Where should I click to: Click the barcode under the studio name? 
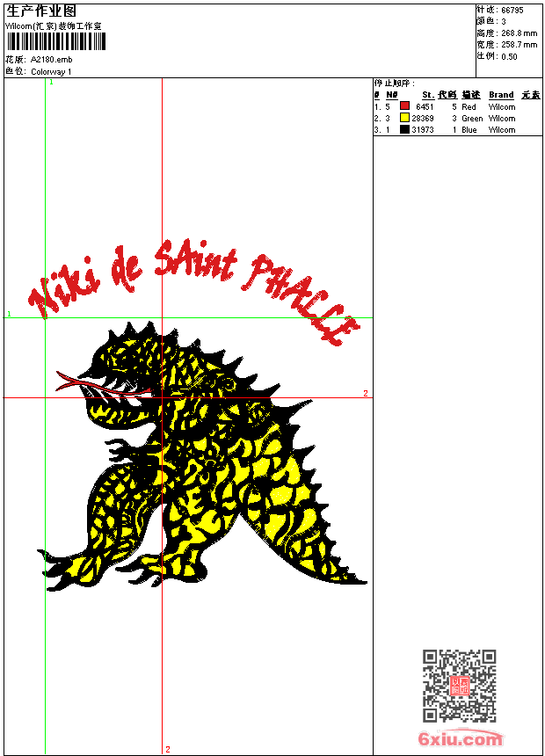coord(55,41)
